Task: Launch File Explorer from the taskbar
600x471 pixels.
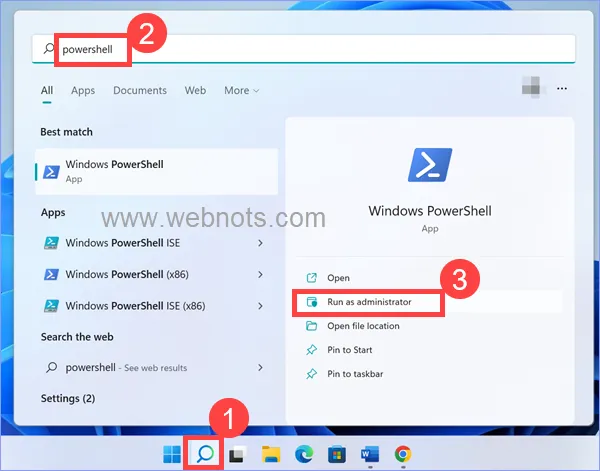Action: click(271, 454)
